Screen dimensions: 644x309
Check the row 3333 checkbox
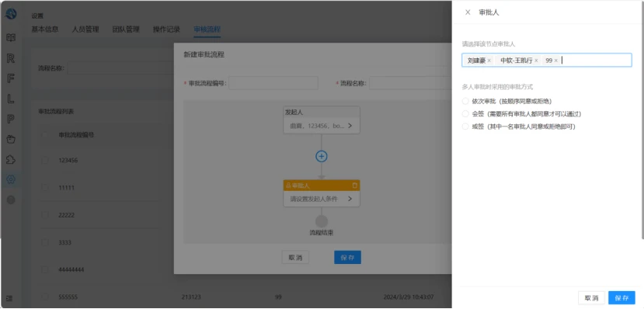(x=45, y=242)
